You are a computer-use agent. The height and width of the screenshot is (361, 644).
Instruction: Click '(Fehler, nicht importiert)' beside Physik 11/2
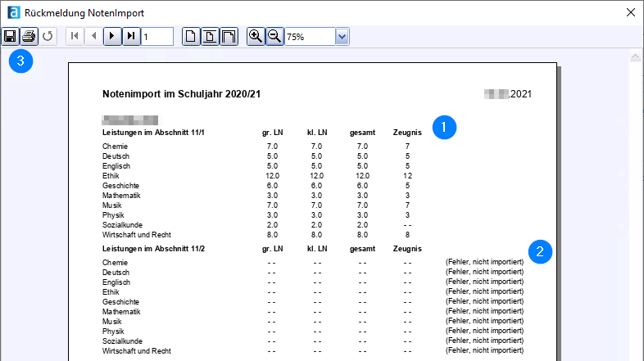pos(485,331)
